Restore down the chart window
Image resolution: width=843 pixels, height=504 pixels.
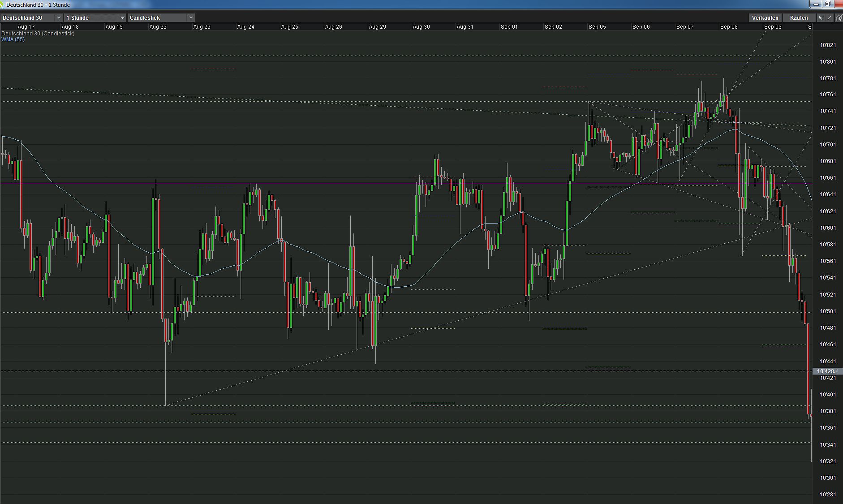tap(828, 4)
